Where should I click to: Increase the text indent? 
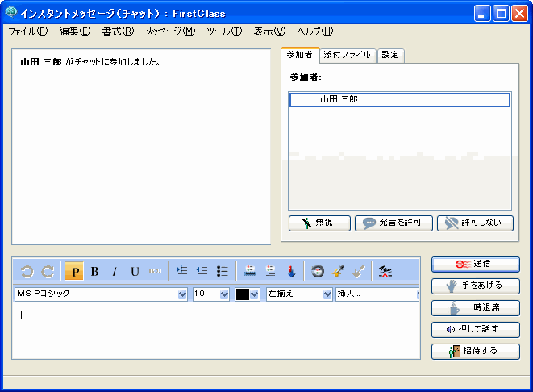pyautogui.click(x=181, y=272)
